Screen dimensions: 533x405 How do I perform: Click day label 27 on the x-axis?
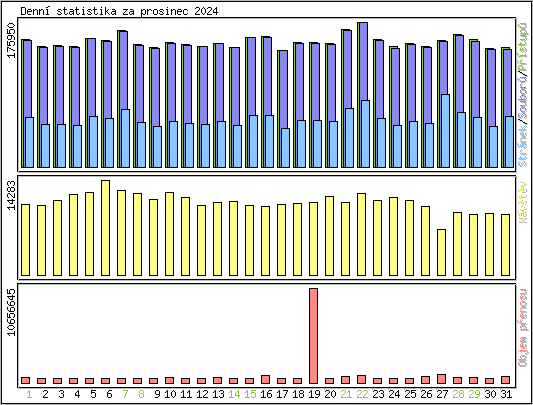442,394
